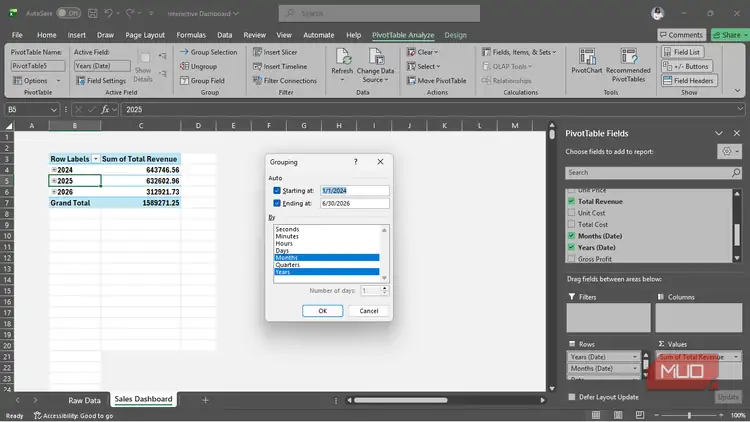Open the PivotTable Options dropdown arrow
Image resolution: width=750 pixels, height=422 pixels.
(x=58, y=81)
